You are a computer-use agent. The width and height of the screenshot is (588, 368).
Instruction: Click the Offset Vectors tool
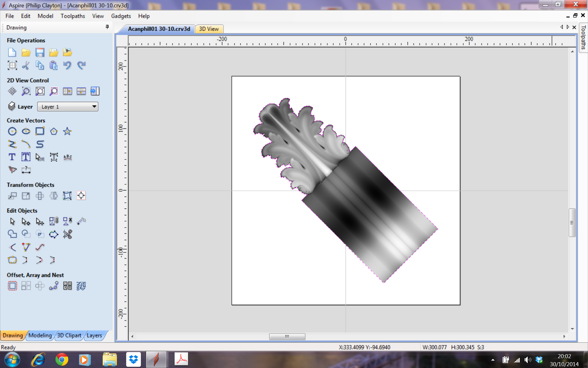click(x=12, y=286)
